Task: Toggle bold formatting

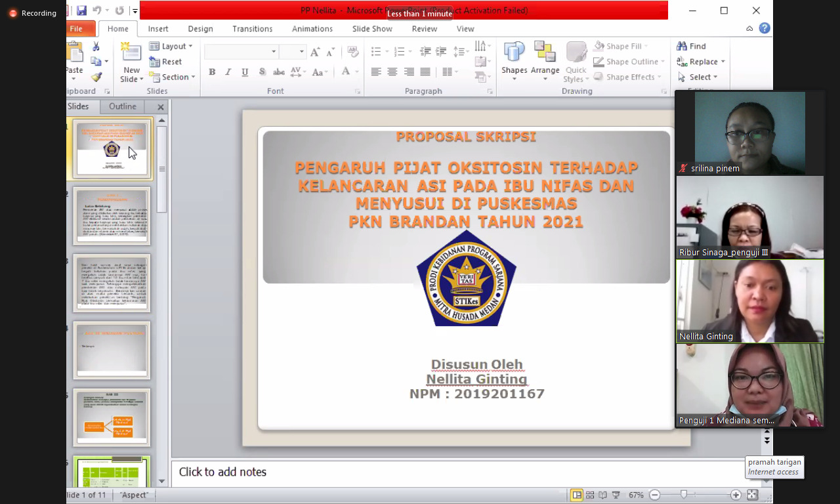Action: point(212,72)
